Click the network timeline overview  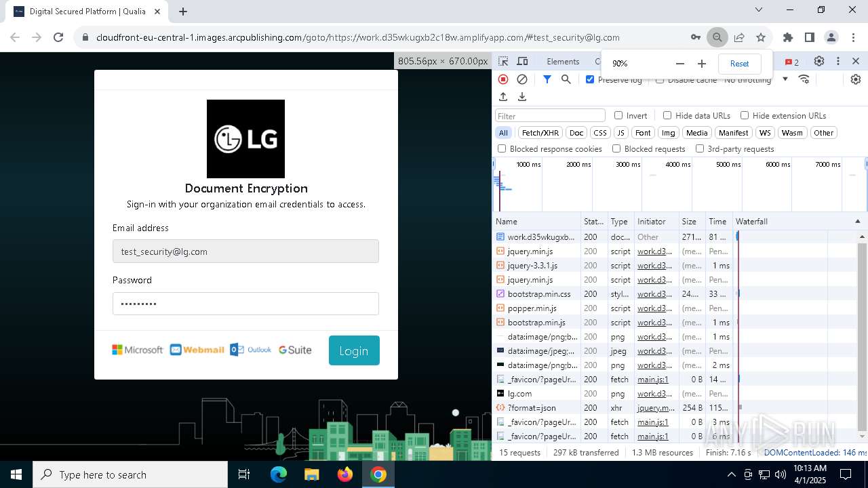click(680, 185)
